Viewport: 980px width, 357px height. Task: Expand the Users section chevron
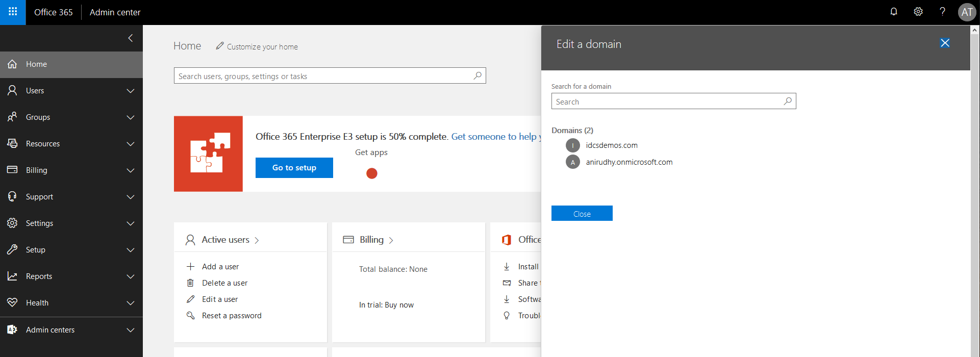[131, 91]
